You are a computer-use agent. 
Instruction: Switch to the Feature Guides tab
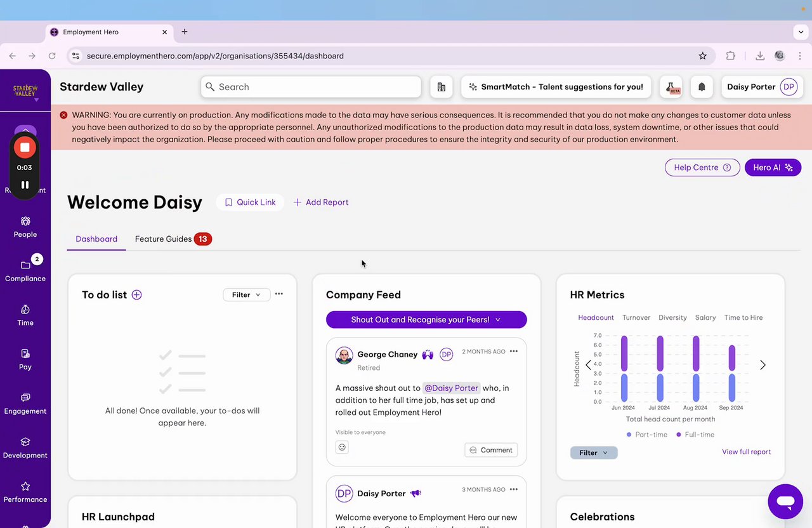pos(173,239)
